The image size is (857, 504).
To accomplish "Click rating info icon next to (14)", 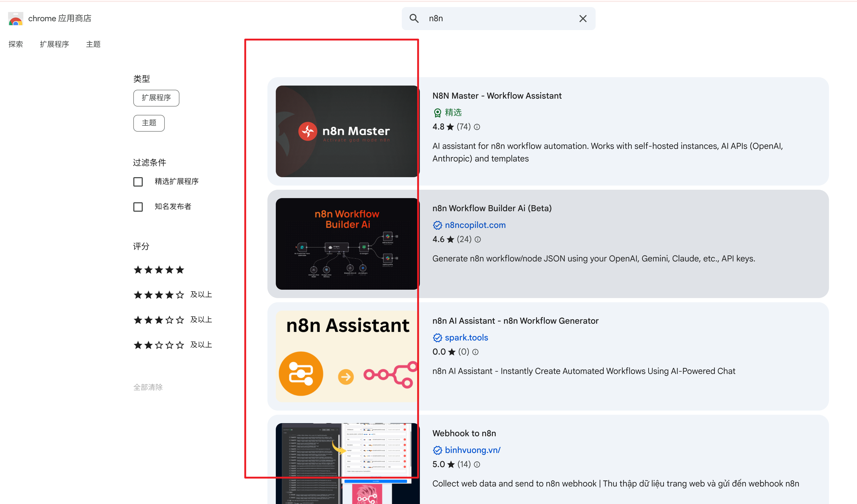I will pyautogui.click(x=477, y=464).
